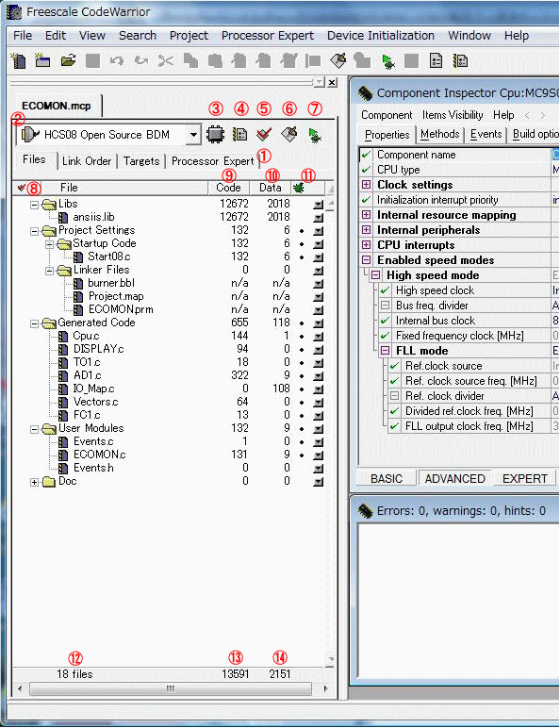
Task: Open the Device Initialization menu
Action: pyautogui.click(x=381, y=36)
